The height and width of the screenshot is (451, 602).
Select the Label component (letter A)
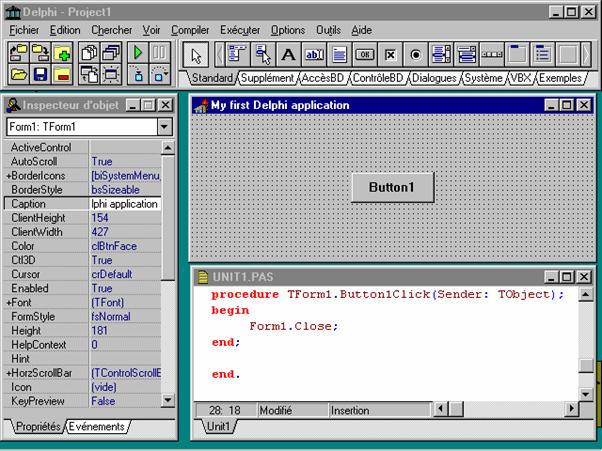(288, 55)
